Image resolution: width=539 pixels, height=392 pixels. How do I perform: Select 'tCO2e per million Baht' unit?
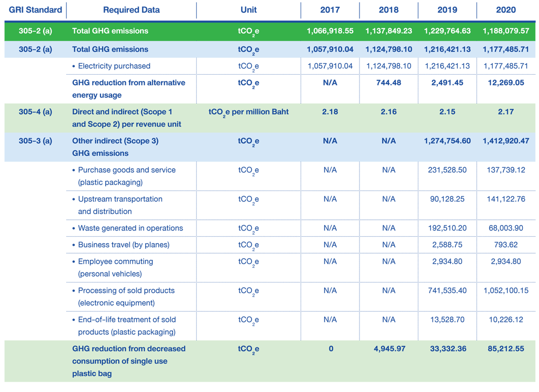click(x=248, y=113)
